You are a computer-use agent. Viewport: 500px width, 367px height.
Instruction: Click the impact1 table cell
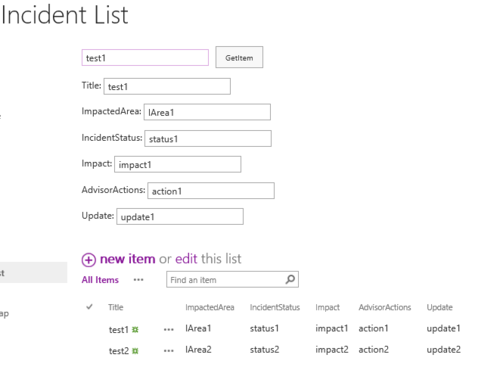[x=332, y=329]
